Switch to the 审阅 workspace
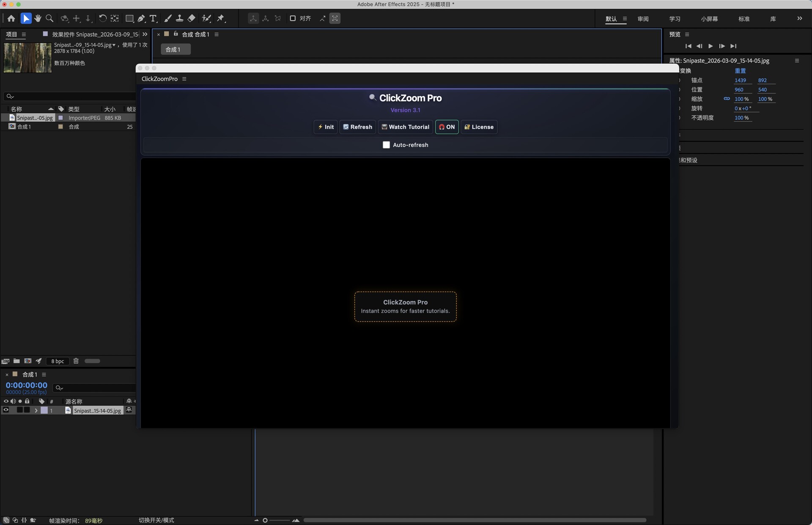Image resolution: width=812 pixels, height=525 pixels. 643,19
